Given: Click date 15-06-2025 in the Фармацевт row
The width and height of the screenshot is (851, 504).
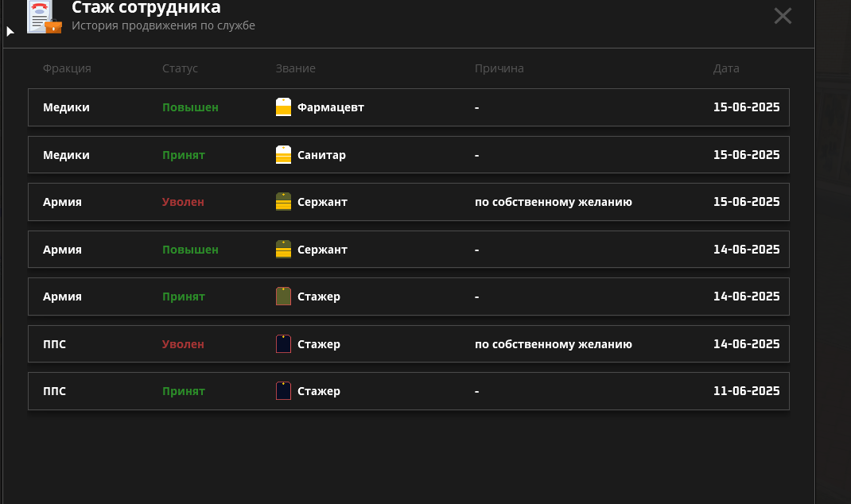Looking at the screenshot, I should pos(746,107).
